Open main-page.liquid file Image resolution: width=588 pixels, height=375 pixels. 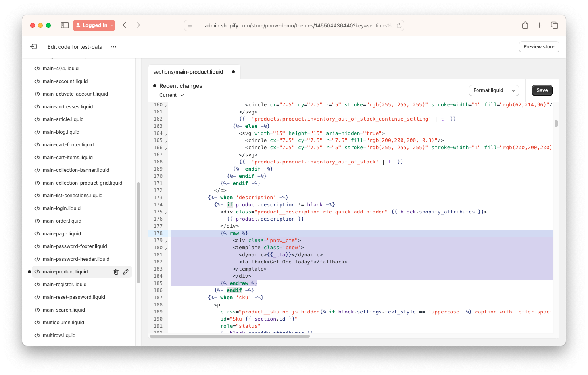62,234
